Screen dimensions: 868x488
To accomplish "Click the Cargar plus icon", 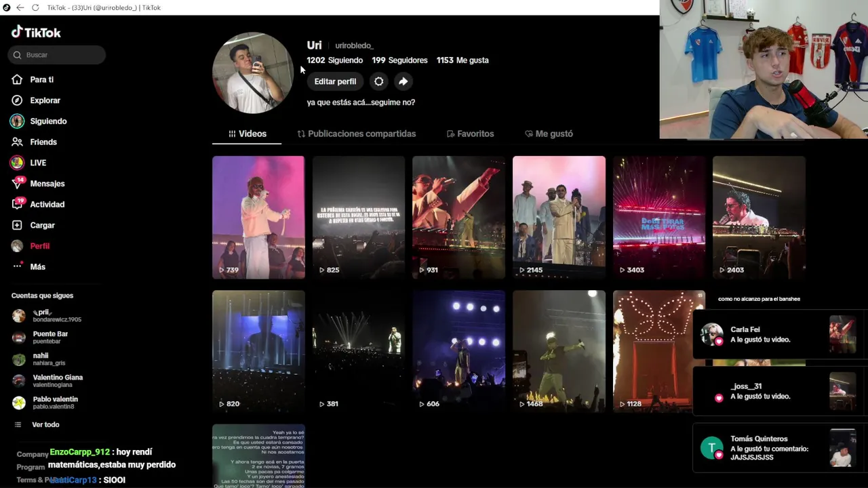I will [17, 225].
